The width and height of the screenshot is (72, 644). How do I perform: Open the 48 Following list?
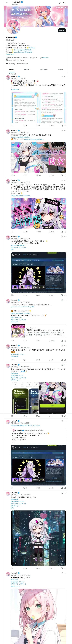tap(10, 64)
